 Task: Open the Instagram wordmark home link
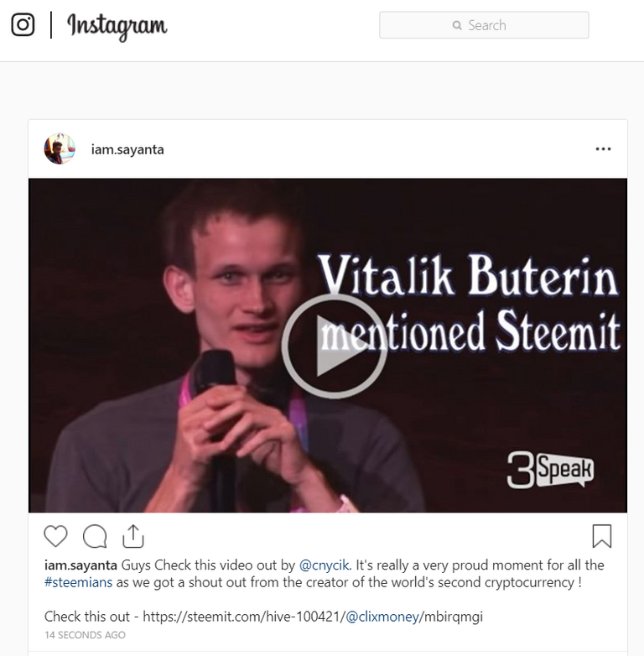pos(117,26)
